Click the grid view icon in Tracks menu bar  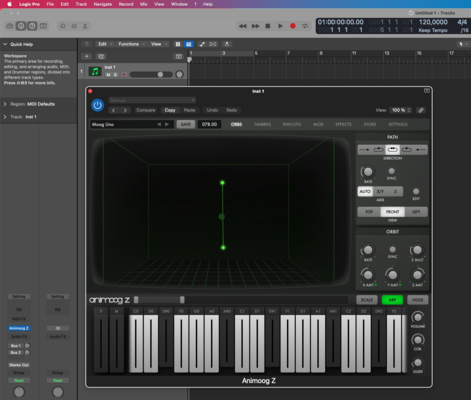(x=178, y=44)
